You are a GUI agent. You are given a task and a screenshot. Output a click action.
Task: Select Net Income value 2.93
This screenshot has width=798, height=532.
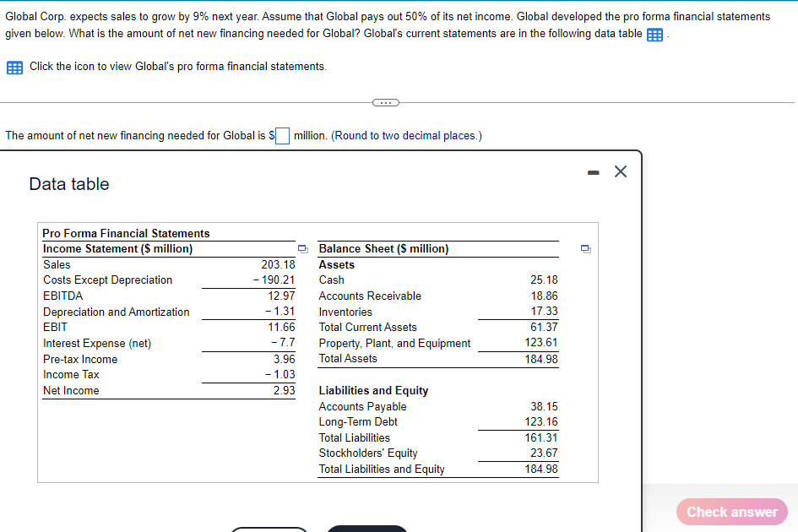(284, 390)
